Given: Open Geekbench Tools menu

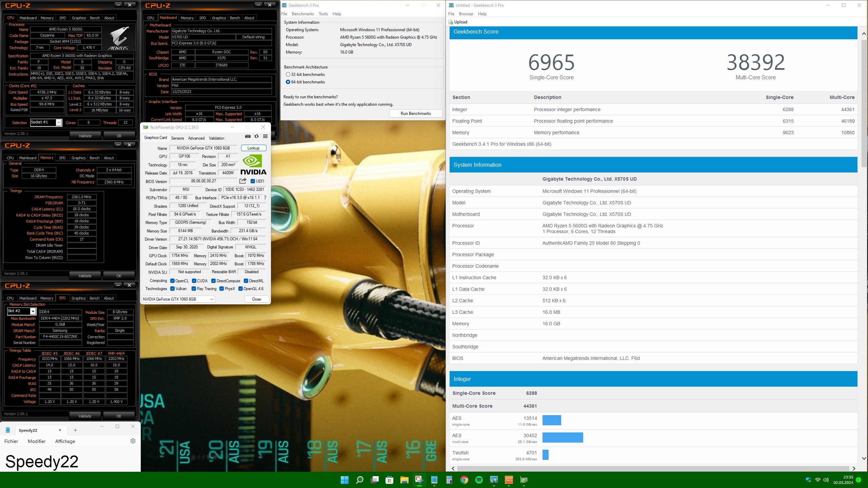Looking at the screenshot, I should [x=323, y=14].
